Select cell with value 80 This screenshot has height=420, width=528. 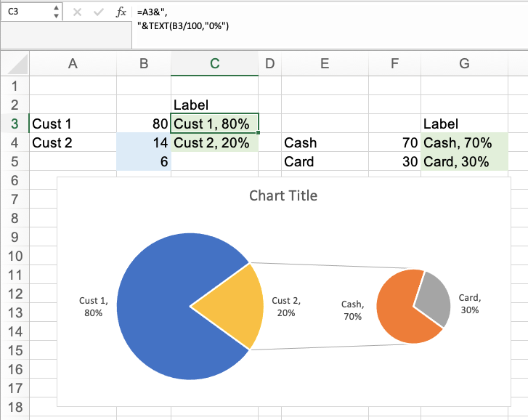tap(144, 124)
